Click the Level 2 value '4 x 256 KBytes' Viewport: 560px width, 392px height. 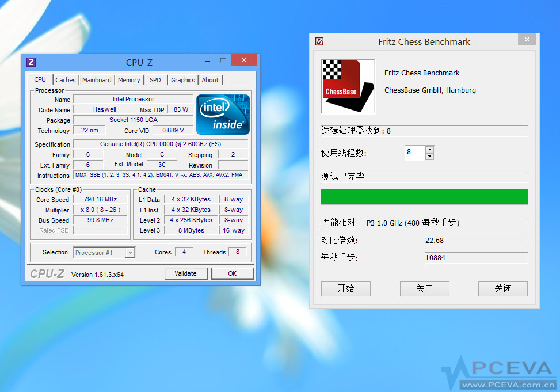click(191, 220)
